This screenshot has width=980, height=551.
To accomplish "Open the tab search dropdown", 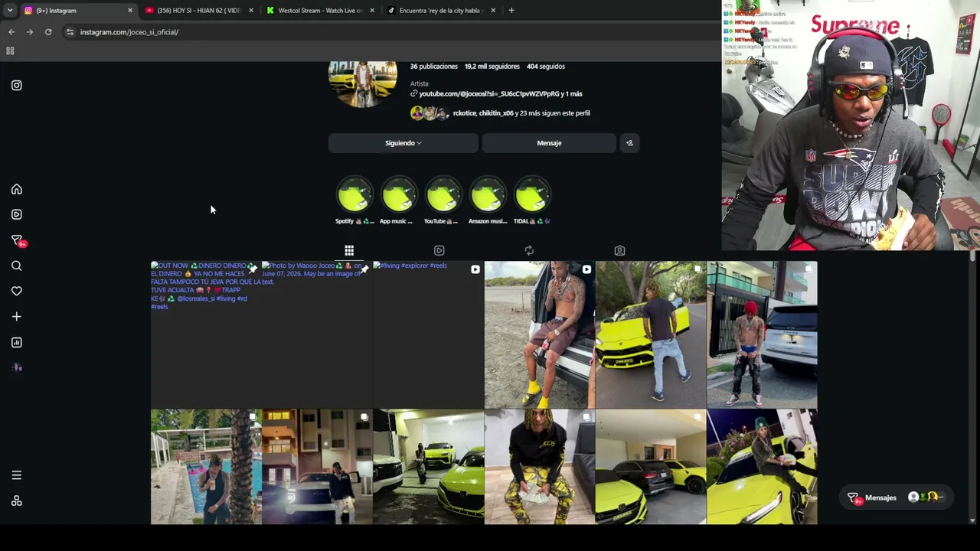I will 9,11.
